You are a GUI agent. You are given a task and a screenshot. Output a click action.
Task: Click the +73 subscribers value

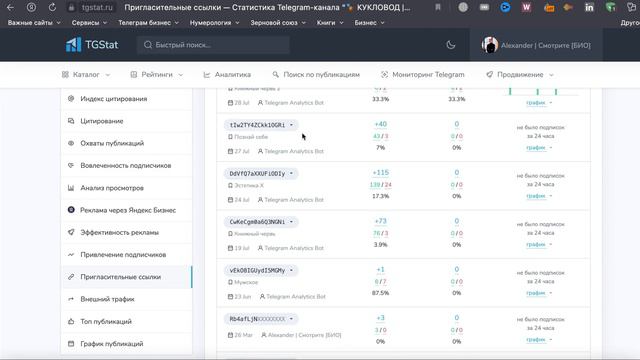380,221
